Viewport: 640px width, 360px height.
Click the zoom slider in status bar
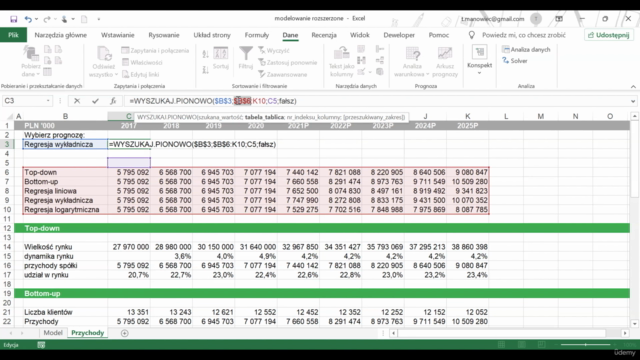coord(585,345)
